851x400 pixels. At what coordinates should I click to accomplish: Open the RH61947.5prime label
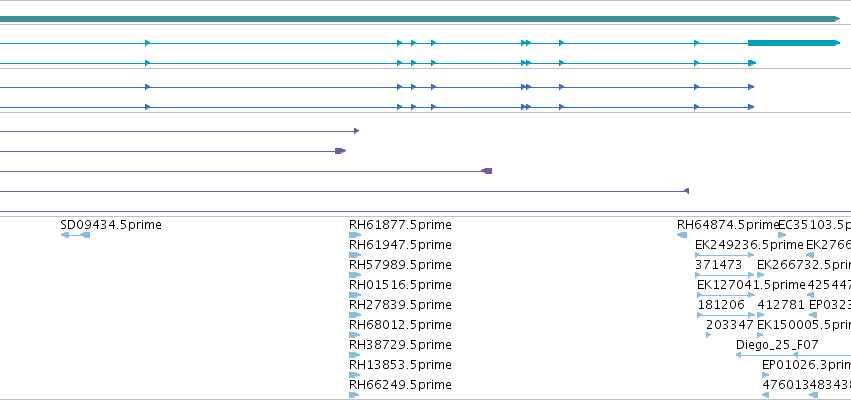pyautogui.click(x=400, y=245)
